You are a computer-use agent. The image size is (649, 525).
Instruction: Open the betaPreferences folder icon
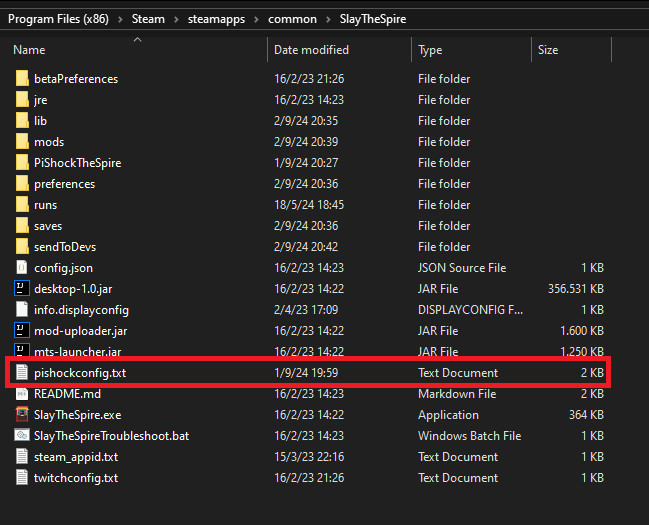22,78
